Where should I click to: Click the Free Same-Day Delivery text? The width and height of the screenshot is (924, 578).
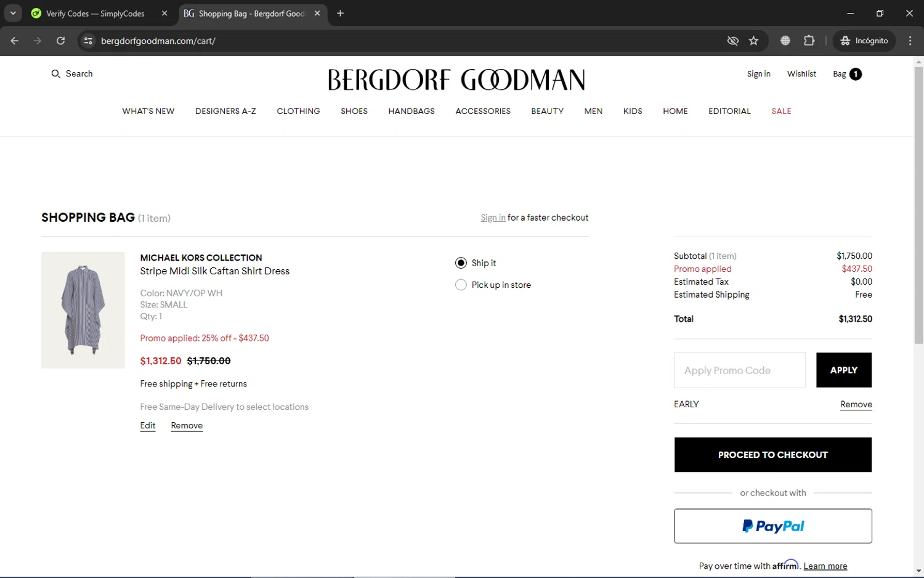point(224,407)
